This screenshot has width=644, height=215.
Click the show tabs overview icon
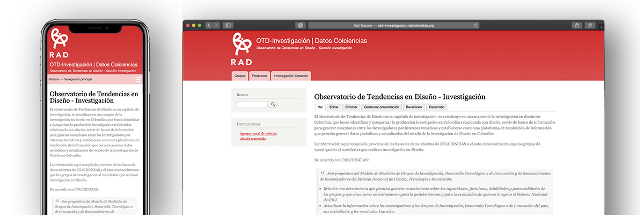(589, 25)
